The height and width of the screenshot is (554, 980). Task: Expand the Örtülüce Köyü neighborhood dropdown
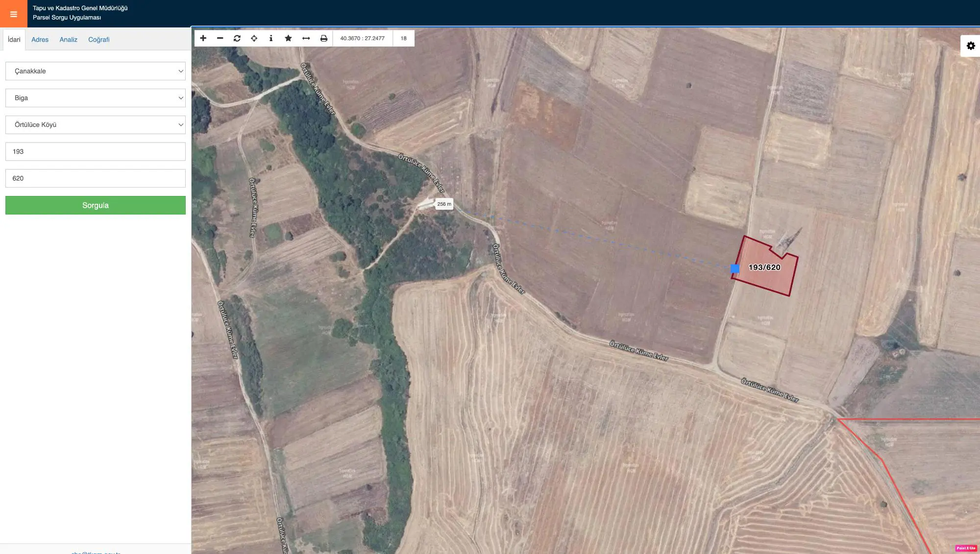96,125
